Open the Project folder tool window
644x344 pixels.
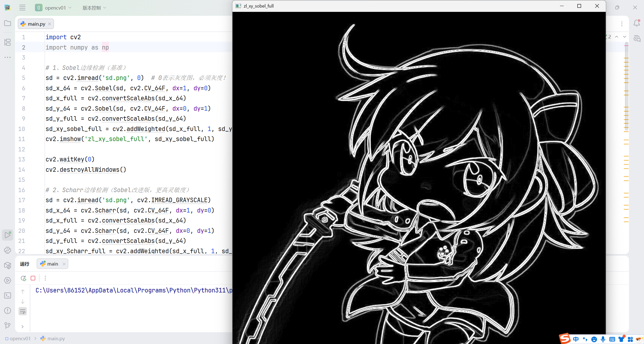coord(8,23)
